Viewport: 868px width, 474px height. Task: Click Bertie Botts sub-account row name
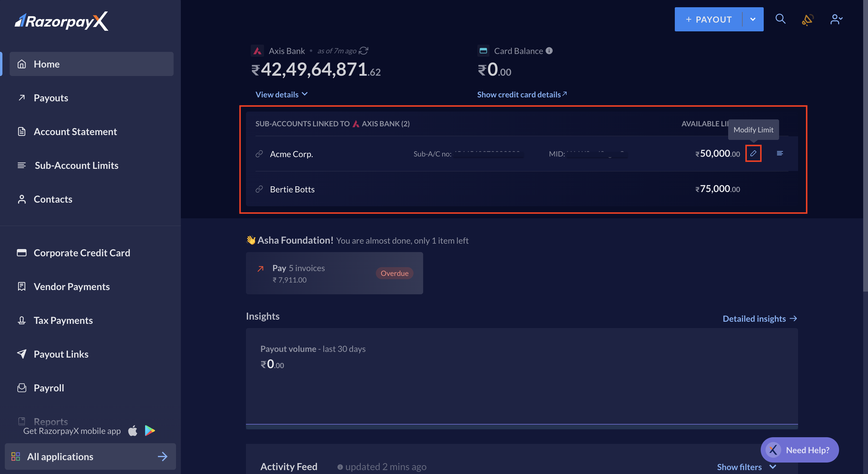pos(292,189)
